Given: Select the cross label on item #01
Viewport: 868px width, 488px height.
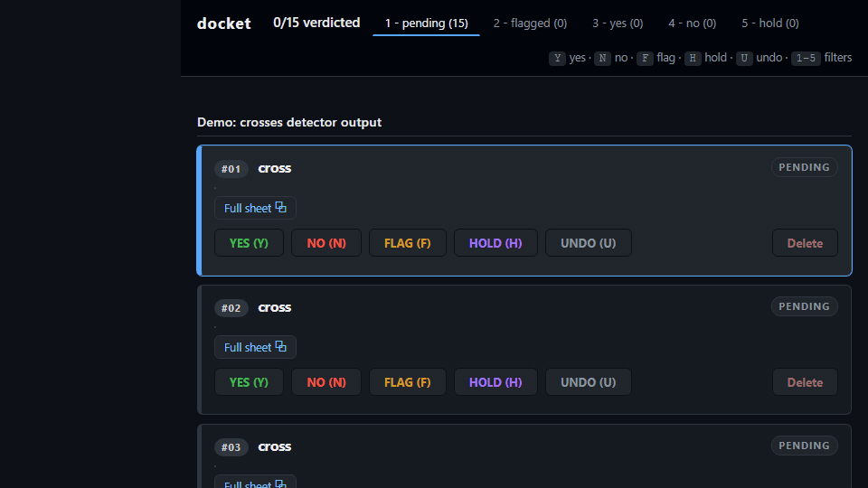Looking at the screenshot, I should point(275,168).
